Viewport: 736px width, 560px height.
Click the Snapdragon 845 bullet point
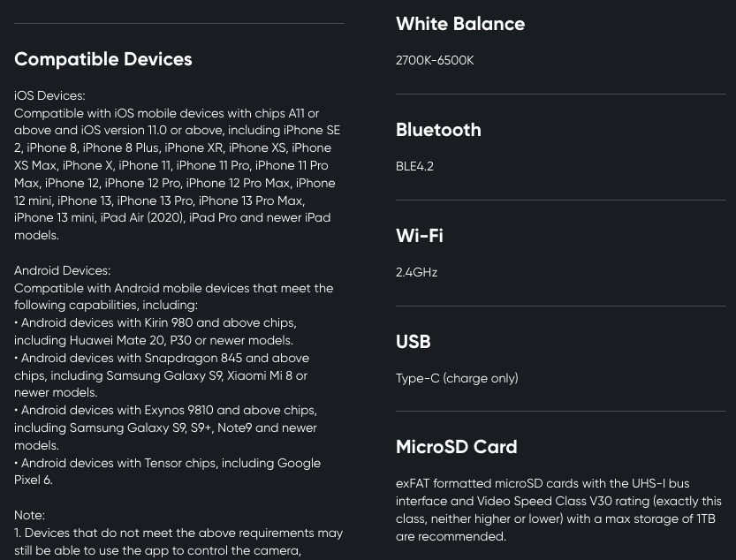point(162,375)
